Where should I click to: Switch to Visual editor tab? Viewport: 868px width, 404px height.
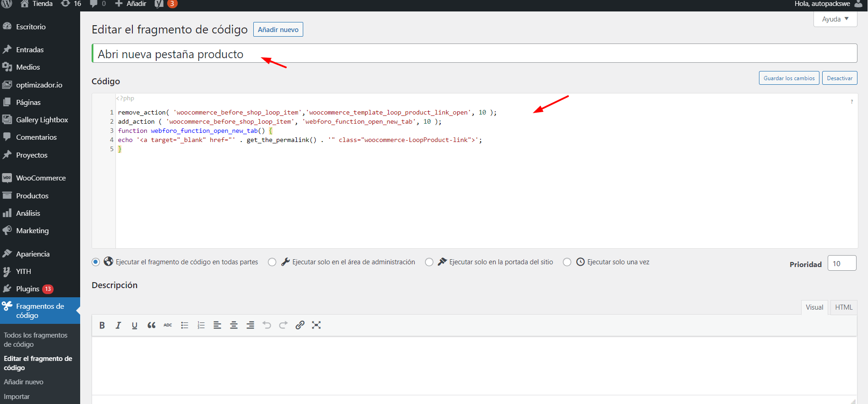(814, 307)
